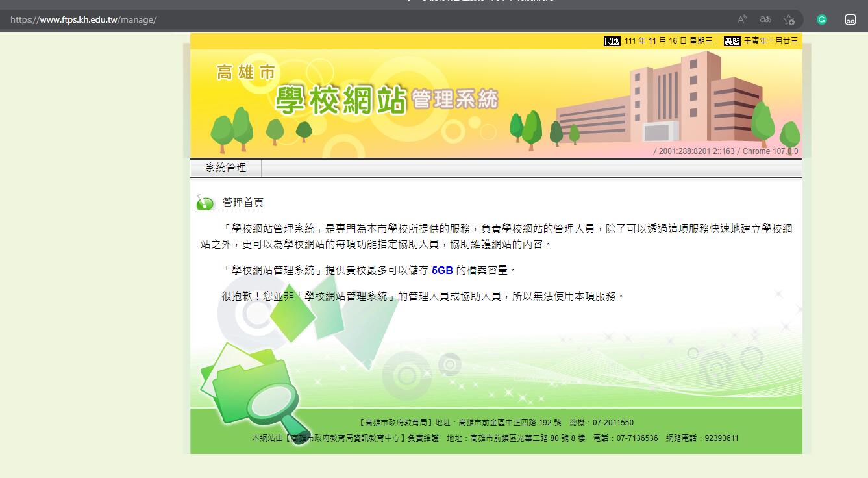
Task: Open the extension icon beside Grammarly
Action: [850, 19]
